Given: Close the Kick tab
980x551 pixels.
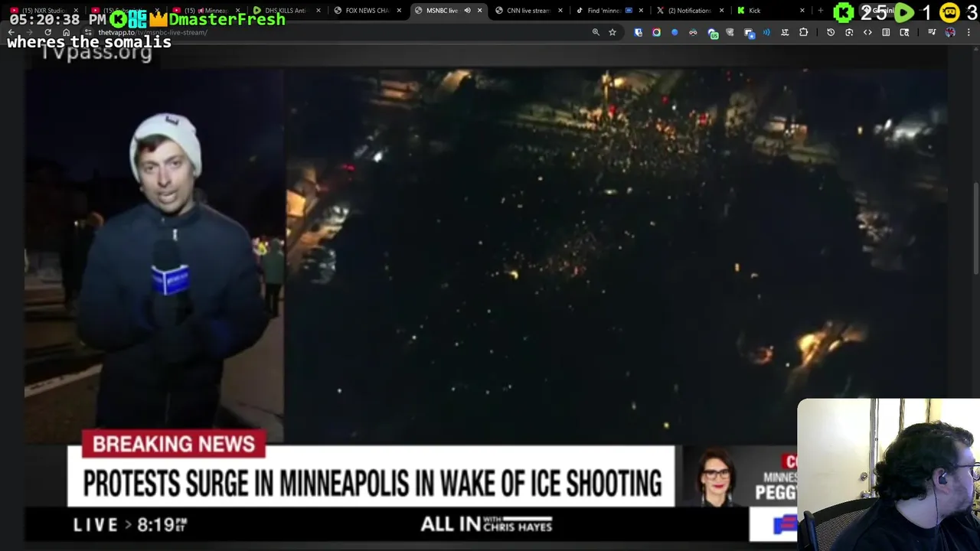Looking at the screenshot, I should click(802, 11).
